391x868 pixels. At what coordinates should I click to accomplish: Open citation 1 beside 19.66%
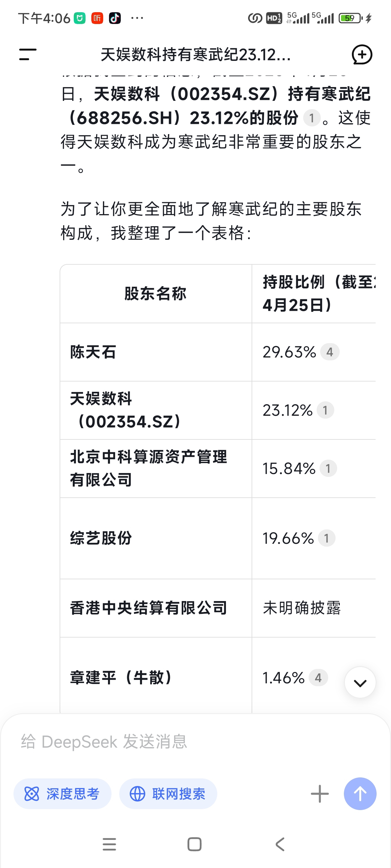coord(327,538)
